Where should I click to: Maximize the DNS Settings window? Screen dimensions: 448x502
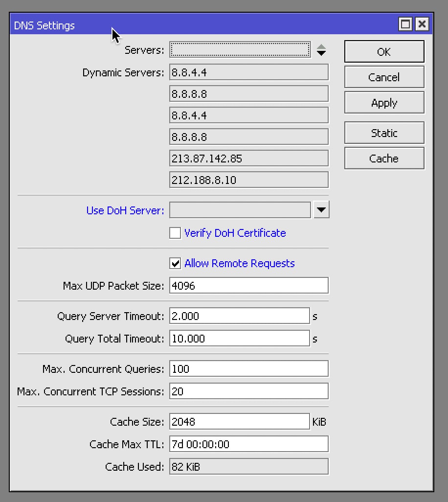pyautogui.click(x=405, y=24)
